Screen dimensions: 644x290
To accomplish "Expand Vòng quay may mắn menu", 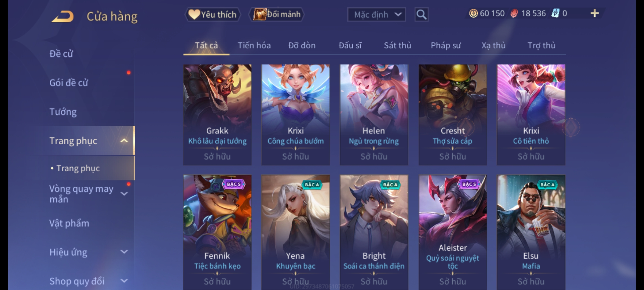I will point(124,194).
